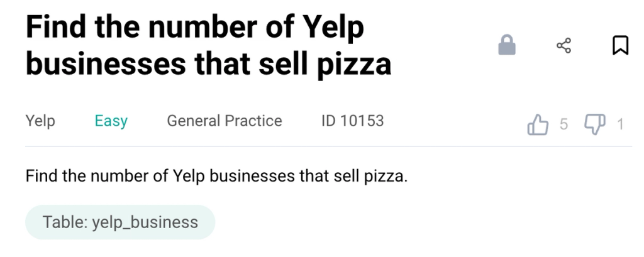This screenshot has width=644, height=257.
Task: Select the Yelp company tag
Action: tap(40, 121)
